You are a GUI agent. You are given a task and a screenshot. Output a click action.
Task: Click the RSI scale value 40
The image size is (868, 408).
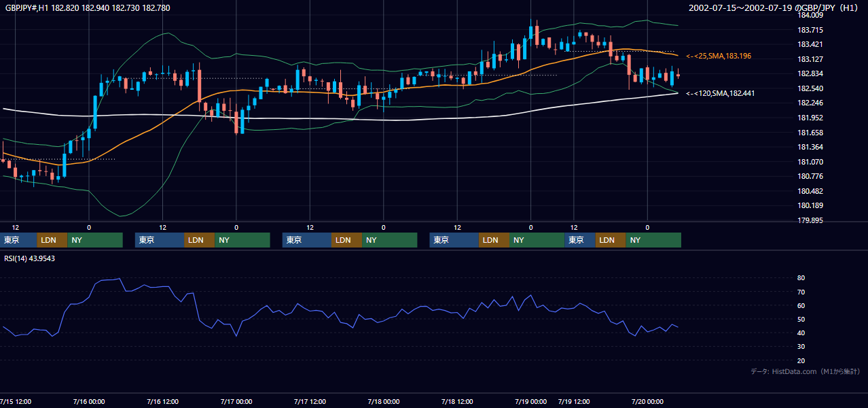pos(801,333)
